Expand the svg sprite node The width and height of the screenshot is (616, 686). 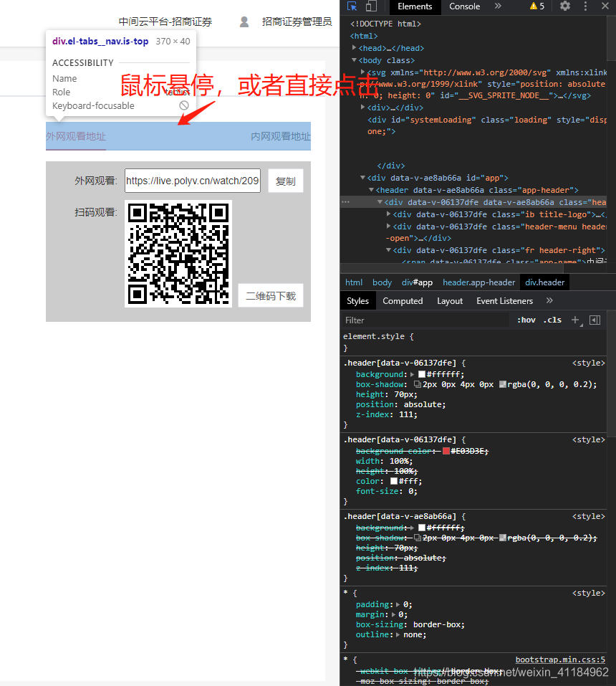pyautogui.click(x=363, y=72)
